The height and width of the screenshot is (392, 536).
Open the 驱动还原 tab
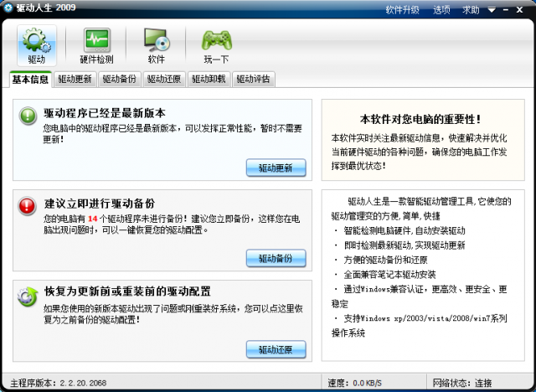[x=164, y=80]
